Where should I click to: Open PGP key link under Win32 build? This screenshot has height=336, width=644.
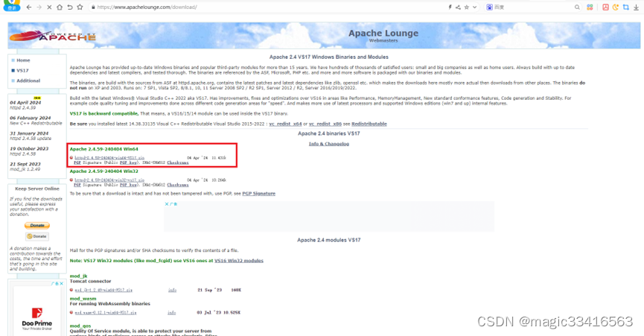tap(128, 185)
